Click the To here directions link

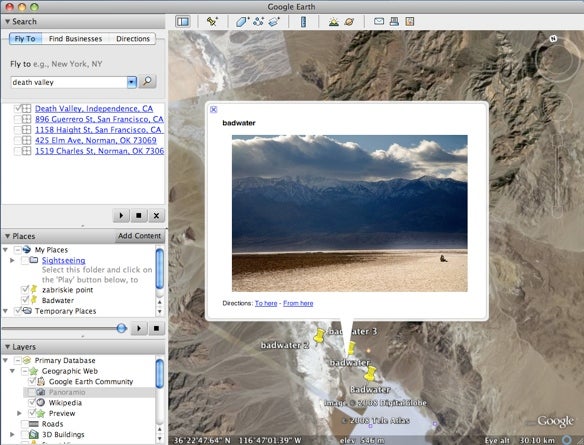pos(266,303)
